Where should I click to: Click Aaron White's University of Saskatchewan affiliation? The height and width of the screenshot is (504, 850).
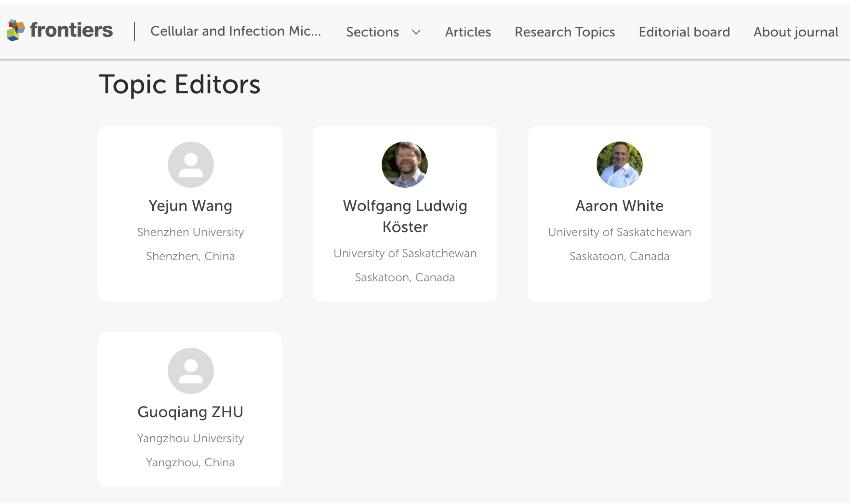[x=619, y=232]
